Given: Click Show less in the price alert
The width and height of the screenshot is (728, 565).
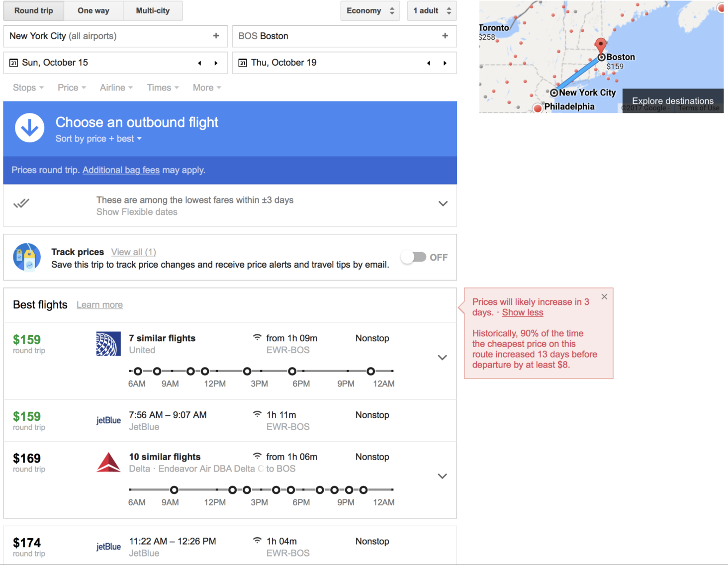Looking at the screenshot, I should (x=522, y=312).
